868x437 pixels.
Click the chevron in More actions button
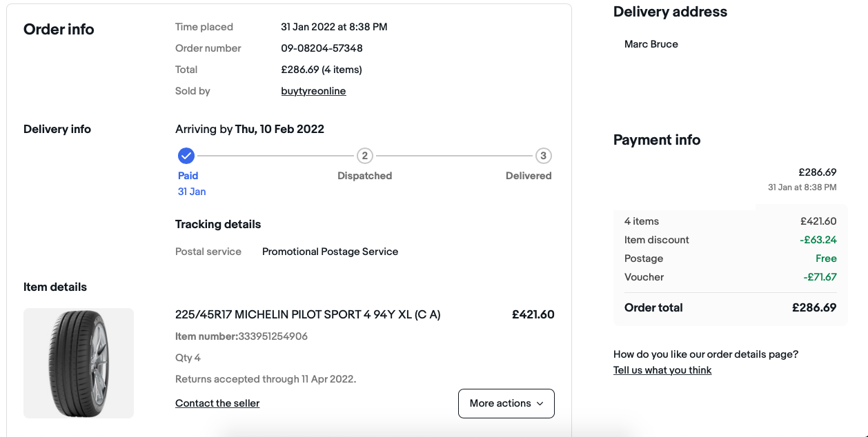[540, 403]
